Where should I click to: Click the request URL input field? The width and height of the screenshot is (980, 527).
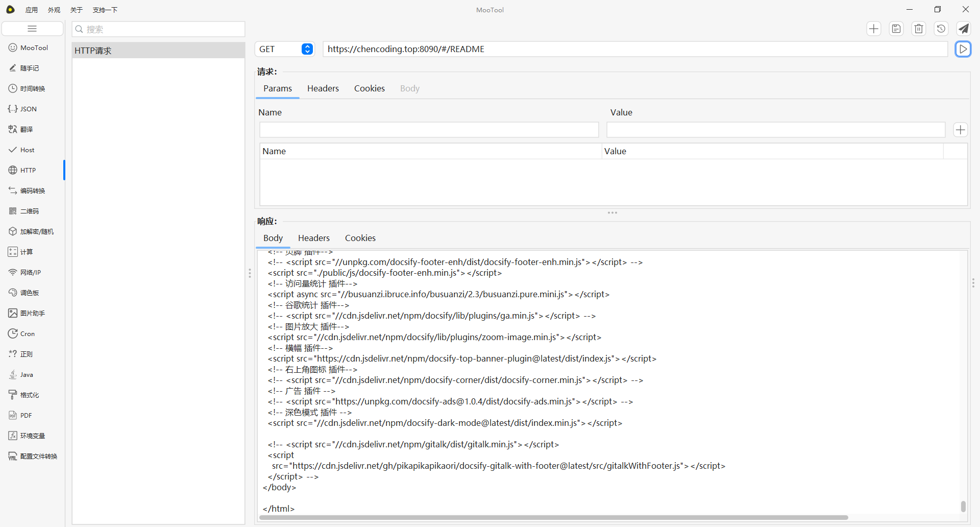pos(634,49)
